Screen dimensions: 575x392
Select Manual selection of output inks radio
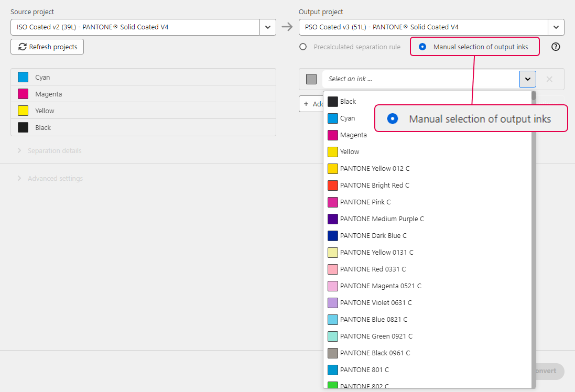[422, 47]
